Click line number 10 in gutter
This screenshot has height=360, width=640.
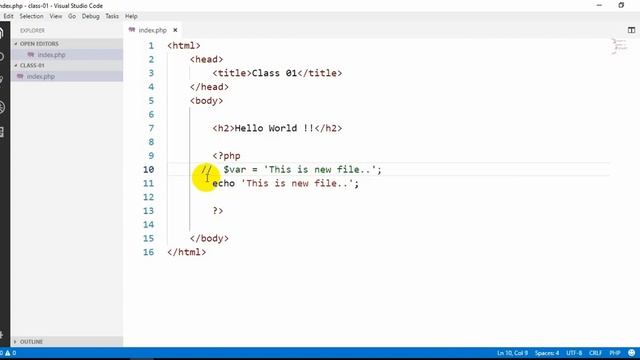pyautogui.click(x=149, y=169)
